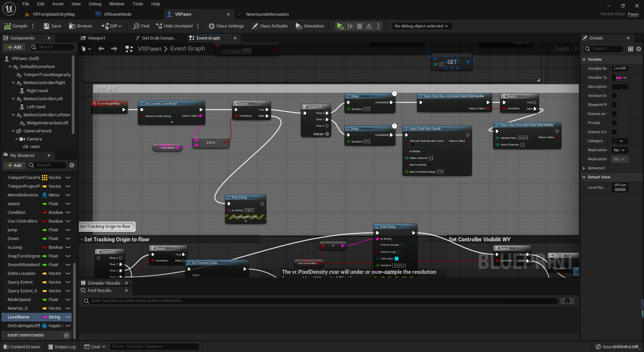644x352 pixels.
Task: Click the eject button
Action: click(369, 26)
